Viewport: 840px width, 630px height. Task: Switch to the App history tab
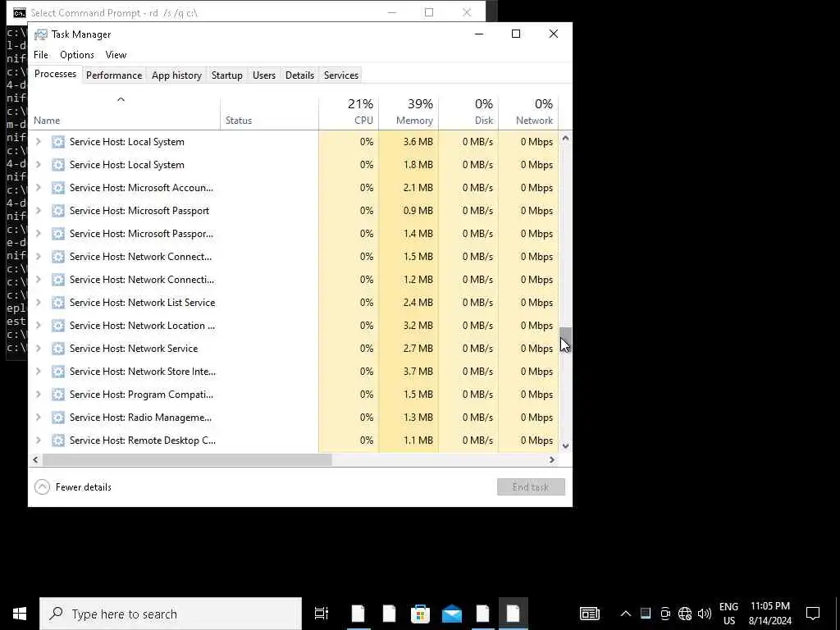[x=176, y=75]
